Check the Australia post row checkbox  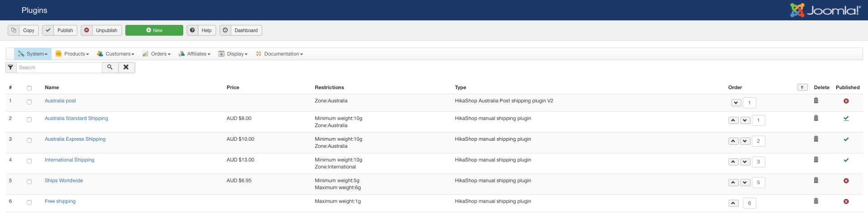coord(29,102)
